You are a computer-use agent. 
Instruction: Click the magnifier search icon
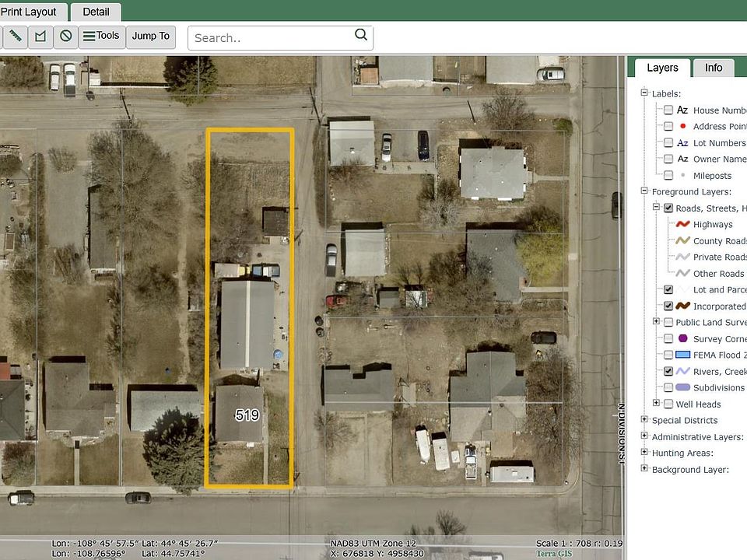[361, 35]
